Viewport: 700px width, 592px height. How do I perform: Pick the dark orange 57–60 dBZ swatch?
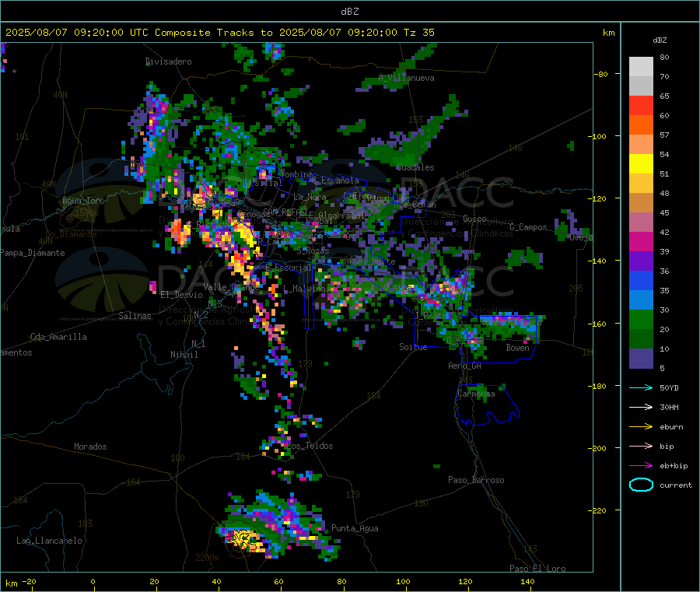click(x=641, y=125)
